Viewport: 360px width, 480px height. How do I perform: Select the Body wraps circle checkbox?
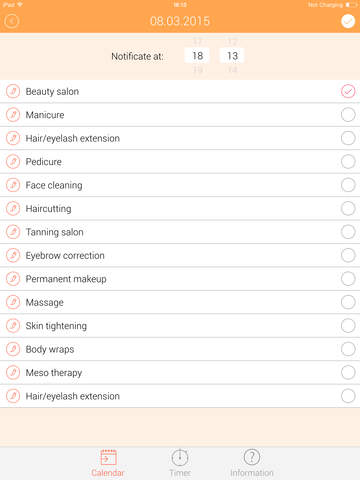348,349
